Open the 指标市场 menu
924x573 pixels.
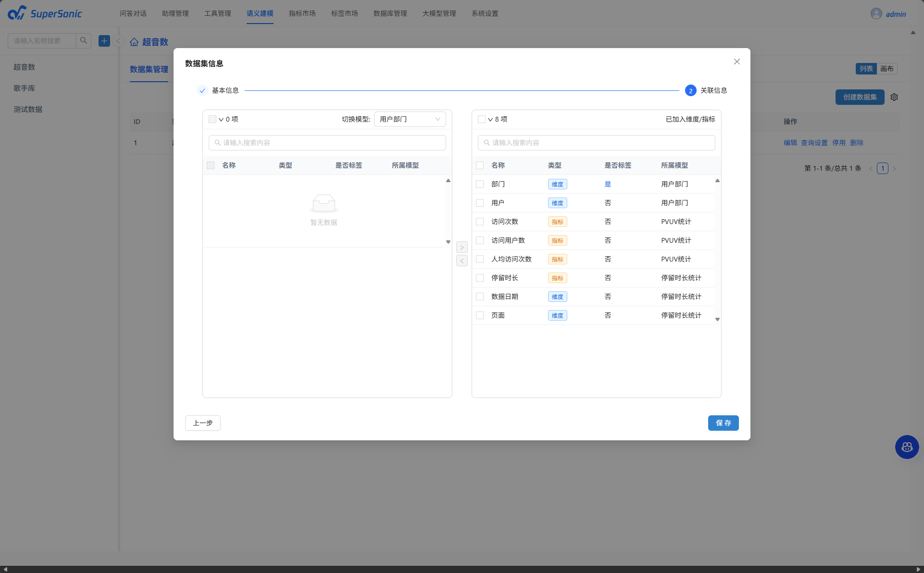[302, 13]
